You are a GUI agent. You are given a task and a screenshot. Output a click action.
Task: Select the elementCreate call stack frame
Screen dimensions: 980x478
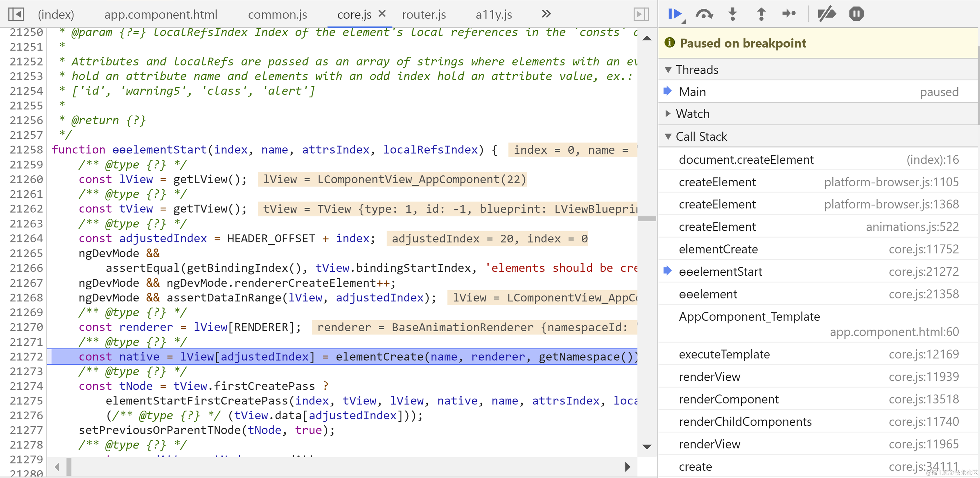718,249
